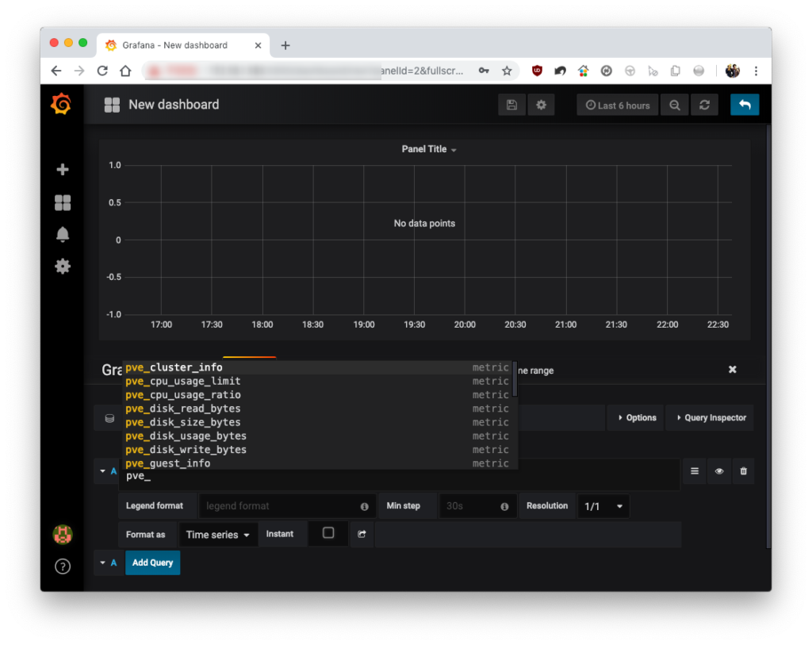812x645 pixels.
Task: Close the panel editor with X
Action: coord(732,370)
